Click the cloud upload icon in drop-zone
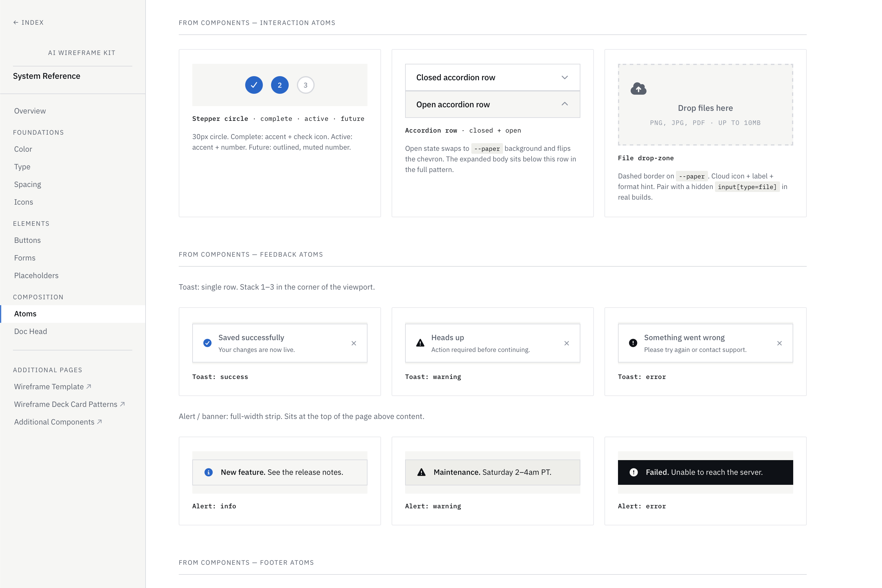Screen dimensions: 882x588 [x=638, y=89]
